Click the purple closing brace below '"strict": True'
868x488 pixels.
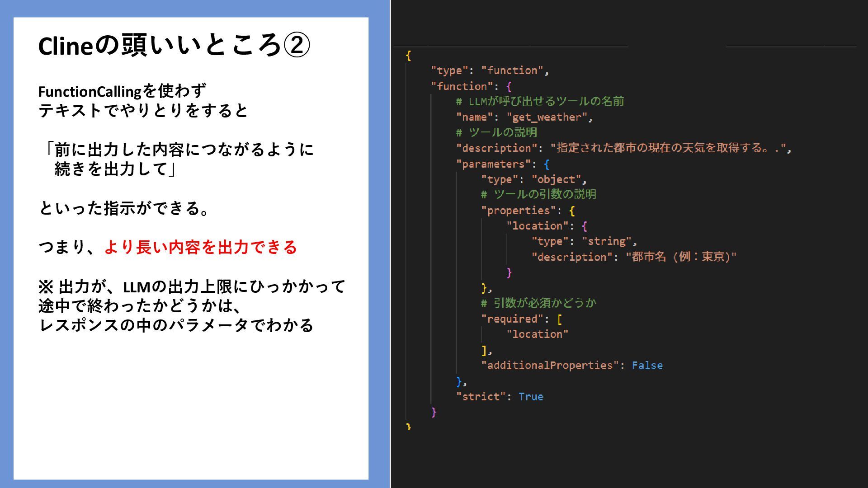(x=434, y=412)
